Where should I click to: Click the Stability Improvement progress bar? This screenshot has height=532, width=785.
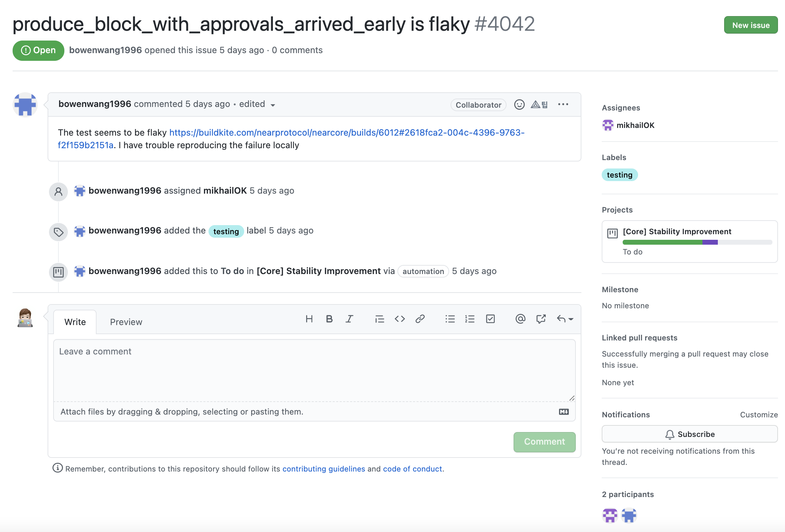tap(697, 242)
